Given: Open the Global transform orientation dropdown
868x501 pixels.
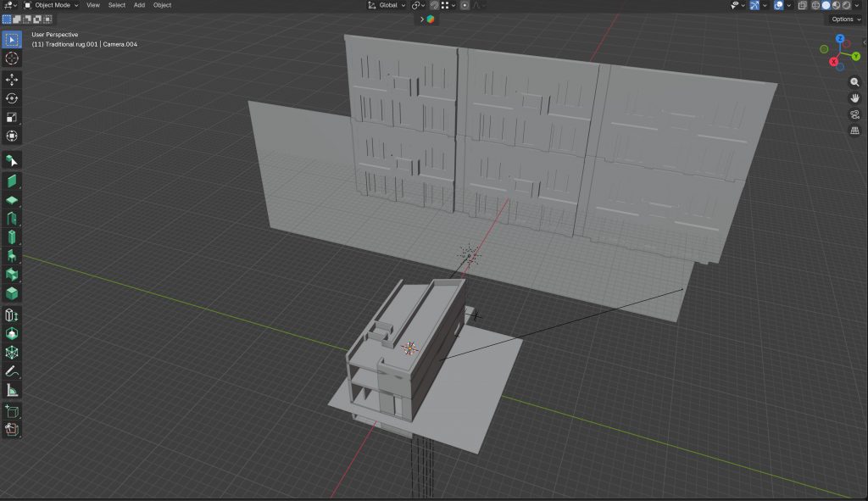Looking at the screenshot, I should (x=387, y=5).
